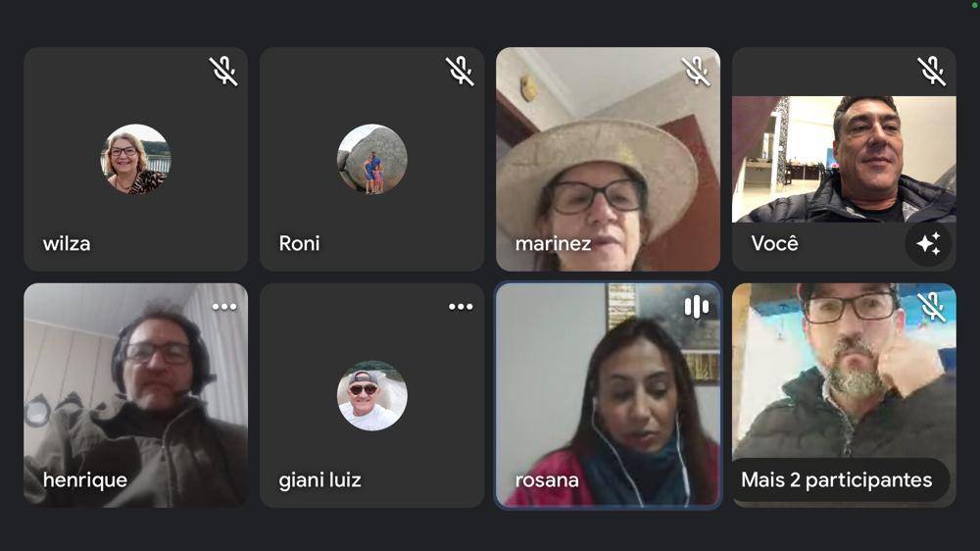Open three-dot options on henrique's tile
The height and width of the screenshot is (551, 980).
(223, 307)
